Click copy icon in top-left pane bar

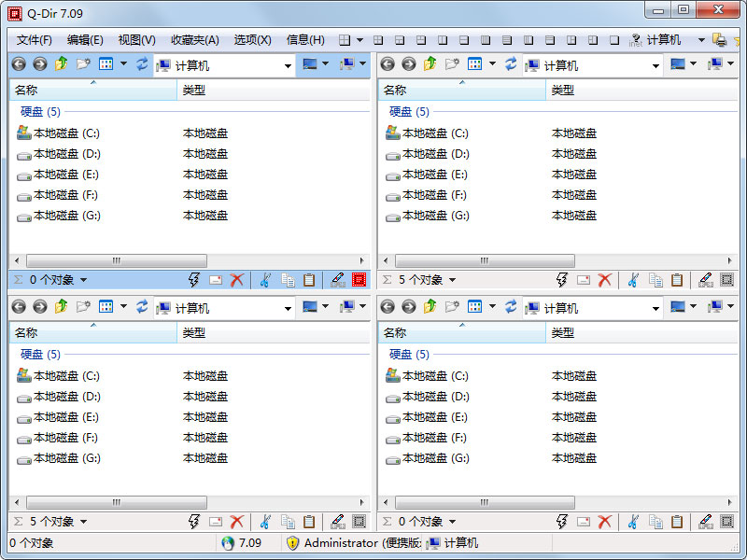point(288,280)
